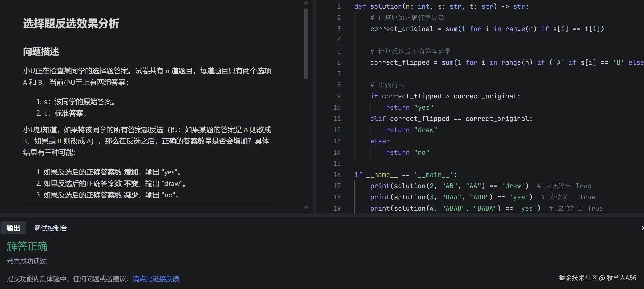Click the 解答正确 result message
The image size is (644, 289).
point(27,246)
